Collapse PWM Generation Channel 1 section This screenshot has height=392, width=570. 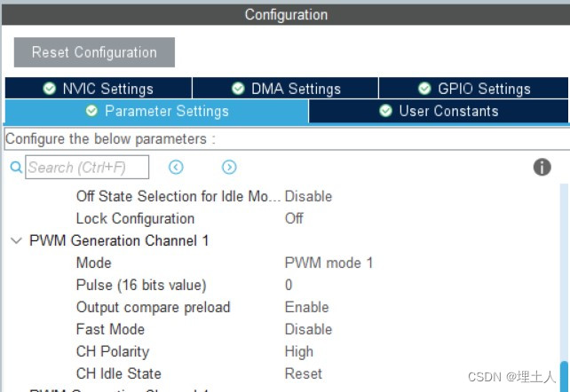coord(16,240)
